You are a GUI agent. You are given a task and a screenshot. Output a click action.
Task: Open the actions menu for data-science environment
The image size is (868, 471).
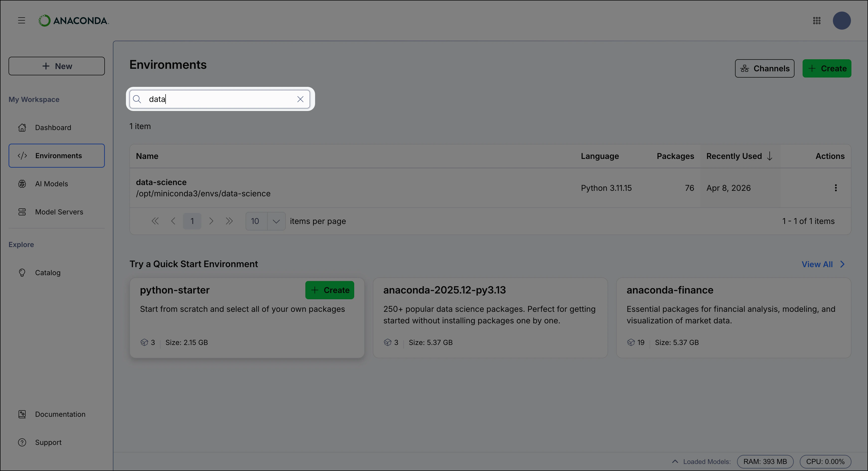point(836,188)
